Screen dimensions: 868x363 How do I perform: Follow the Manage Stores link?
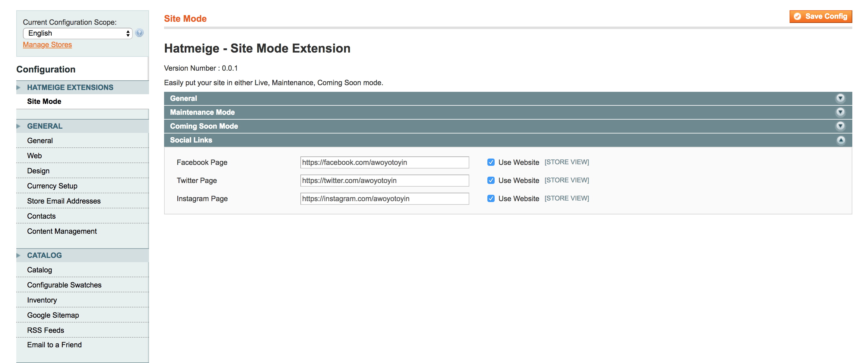47,45
